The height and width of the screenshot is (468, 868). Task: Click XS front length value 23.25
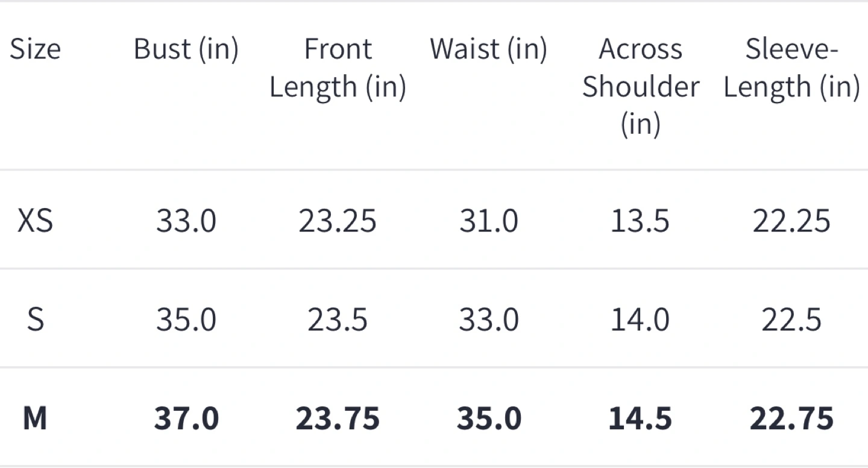click(x=338, y=221)
